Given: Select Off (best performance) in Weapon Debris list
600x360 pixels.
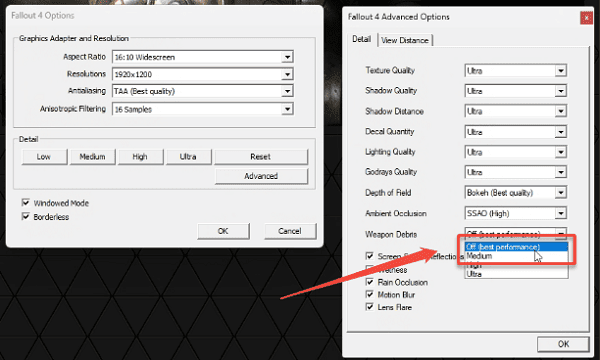Looking at the screenshot, I should click(x=516, y=247).
